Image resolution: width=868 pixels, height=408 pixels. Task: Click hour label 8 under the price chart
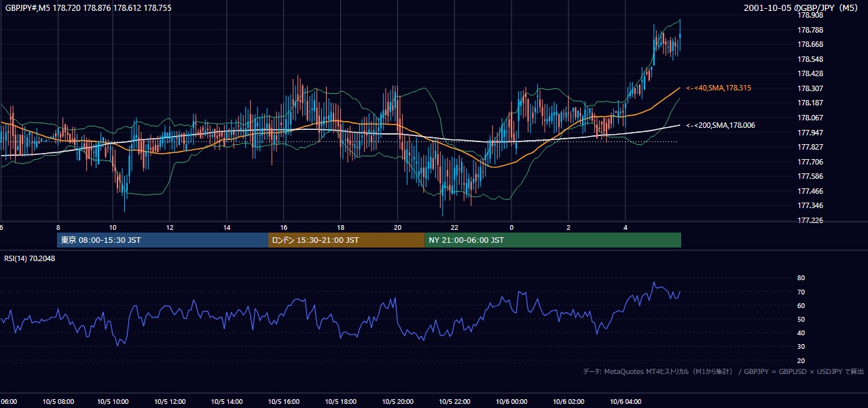(58, 228)
